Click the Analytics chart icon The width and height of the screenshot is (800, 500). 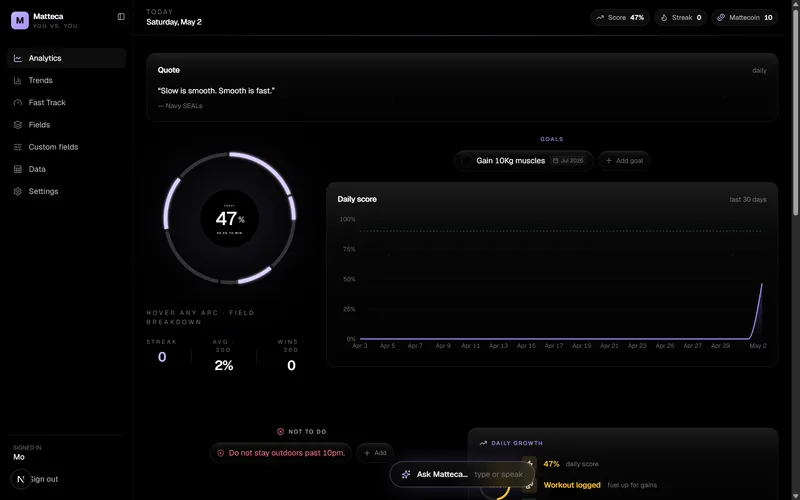(x=18, y=58)
